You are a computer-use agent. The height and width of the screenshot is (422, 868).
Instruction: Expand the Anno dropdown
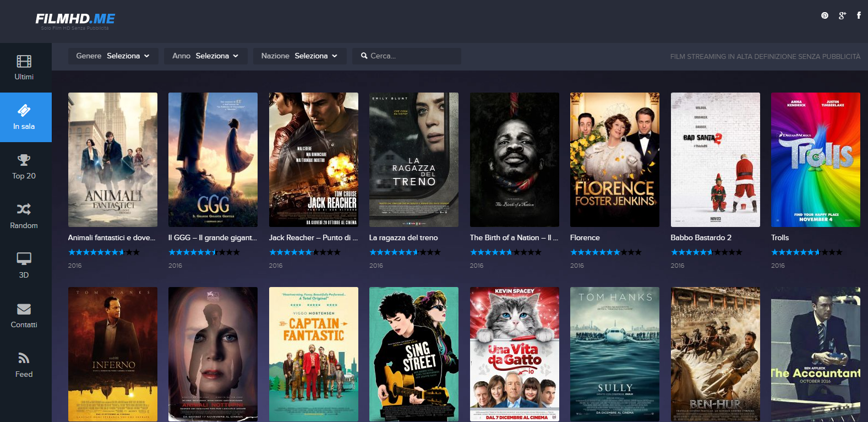205,56
